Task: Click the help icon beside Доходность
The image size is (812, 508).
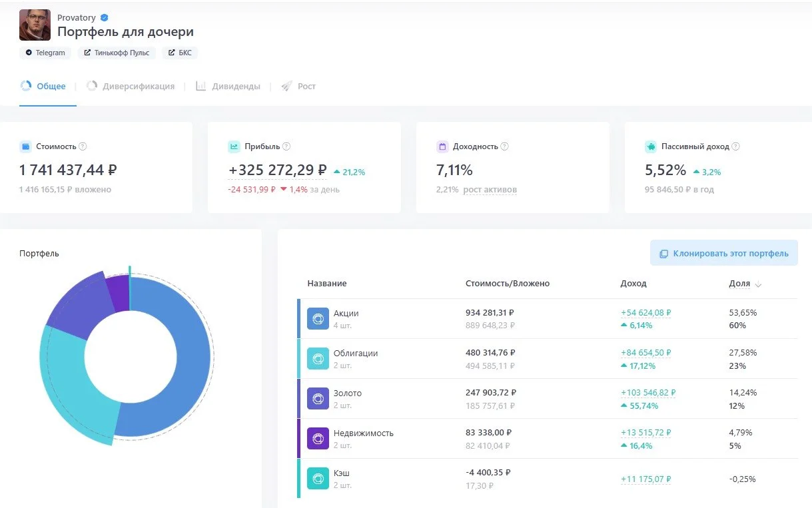Action: [x=504, y=146]
